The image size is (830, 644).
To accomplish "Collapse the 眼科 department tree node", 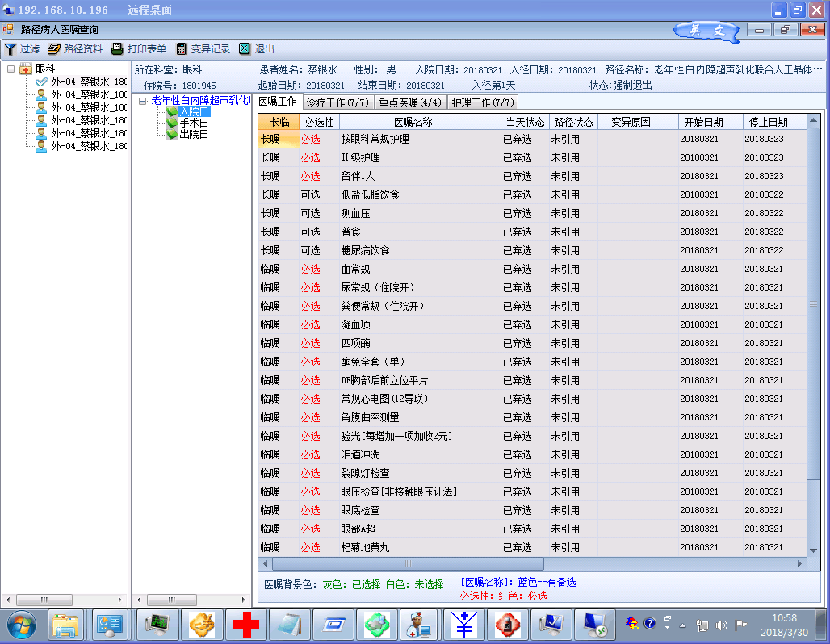I will pyautogui.click(x=10, y=69).
